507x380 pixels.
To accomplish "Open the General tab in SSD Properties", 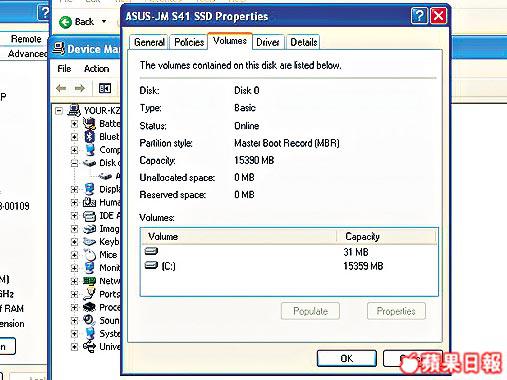I will (149, 42).
